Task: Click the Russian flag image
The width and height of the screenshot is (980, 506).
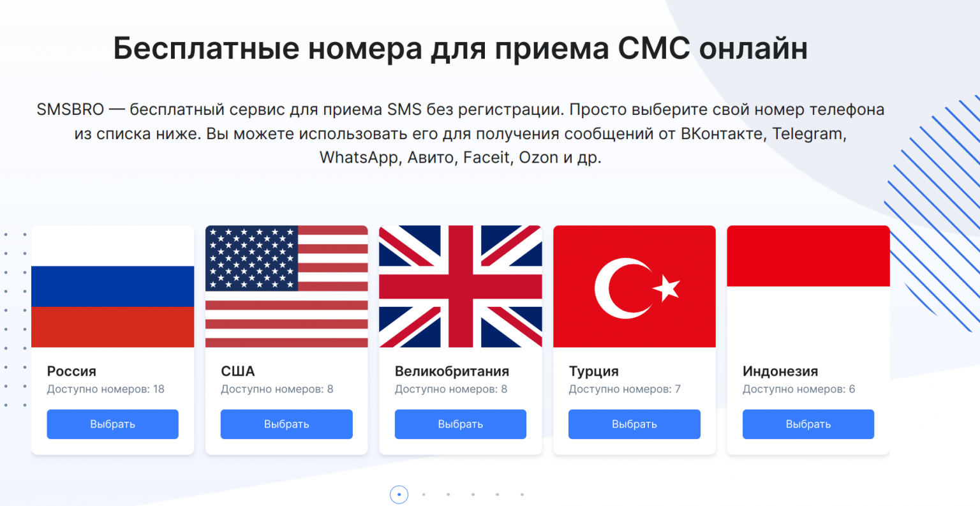Action: point(112,286)
